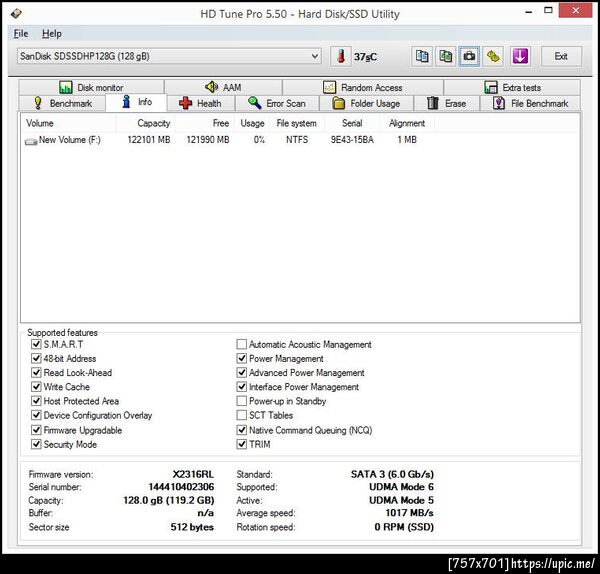Sort by the Volume column header
The width and height of the screenshot is (600, 574).
pos(68,123)
